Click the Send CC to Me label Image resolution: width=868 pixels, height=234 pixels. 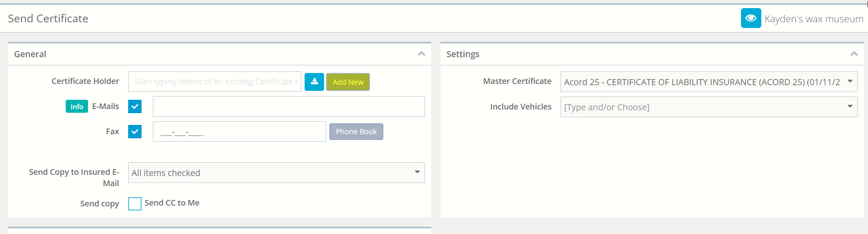[x=172, y=203]
